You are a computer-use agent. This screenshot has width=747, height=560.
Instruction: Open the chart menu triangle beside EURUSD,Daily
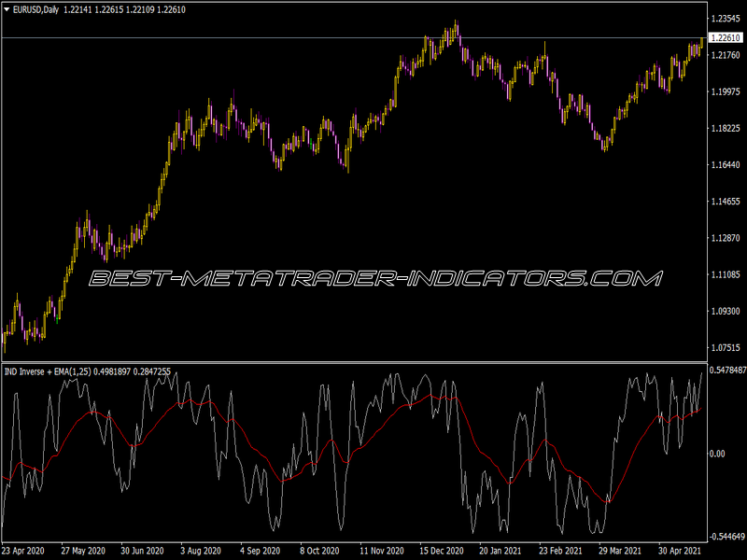coord(7,9)
